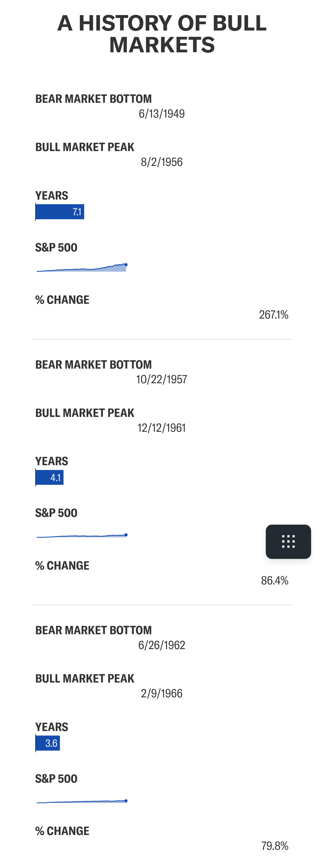Open the floating grid menu button
Viewport: 323px width, 868px height.
point(288,542)
